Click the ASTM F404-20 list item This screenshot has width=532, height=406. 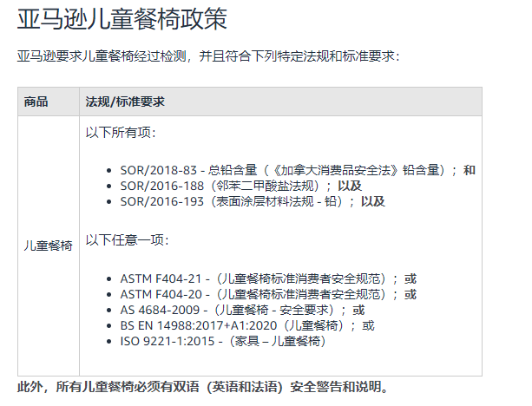(x=268, y=294)
